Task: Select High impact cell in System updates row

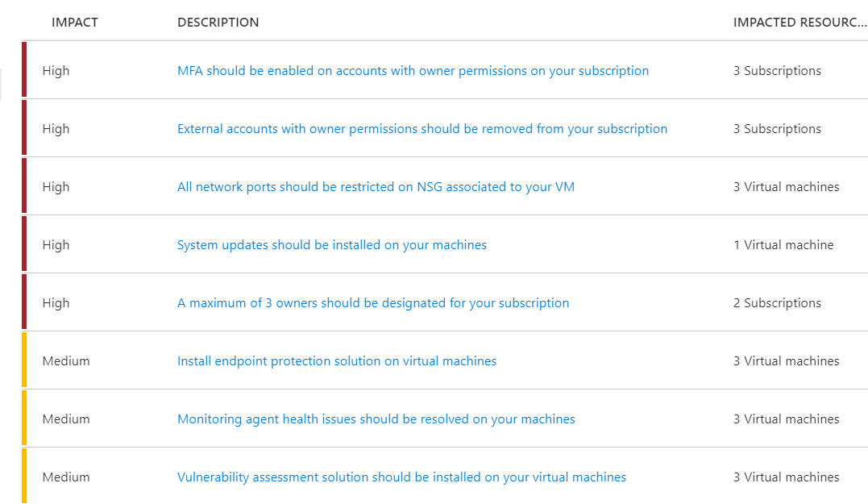Action: 56,245
